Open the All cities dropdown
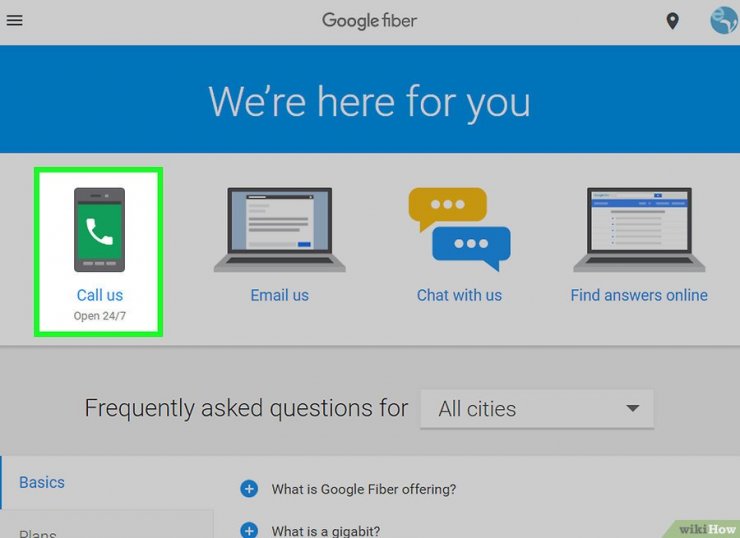 537,409
